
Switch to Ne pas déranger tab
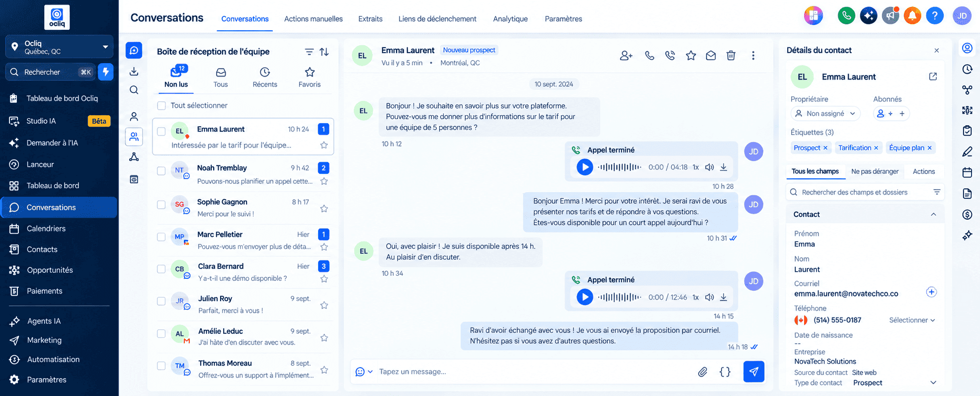(875, 171)
